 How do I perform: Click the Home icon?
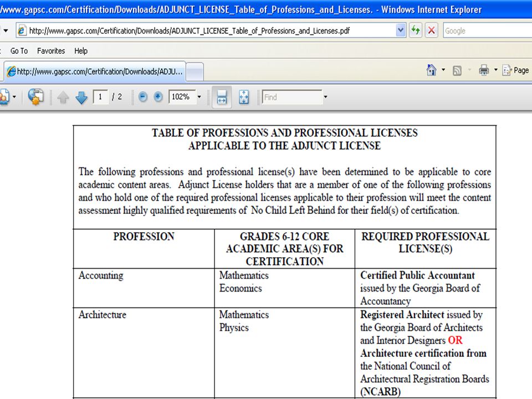click(x=432, y=70)
